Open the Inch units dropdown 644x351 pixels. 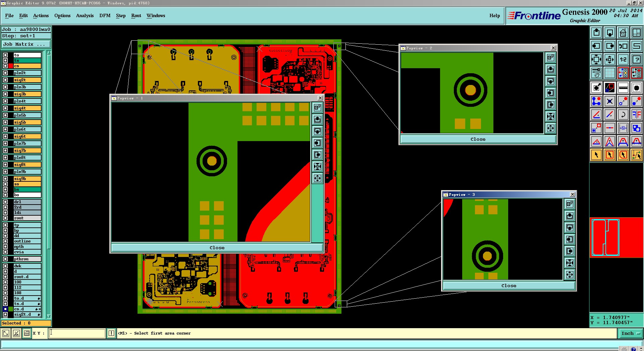point(631,333)
